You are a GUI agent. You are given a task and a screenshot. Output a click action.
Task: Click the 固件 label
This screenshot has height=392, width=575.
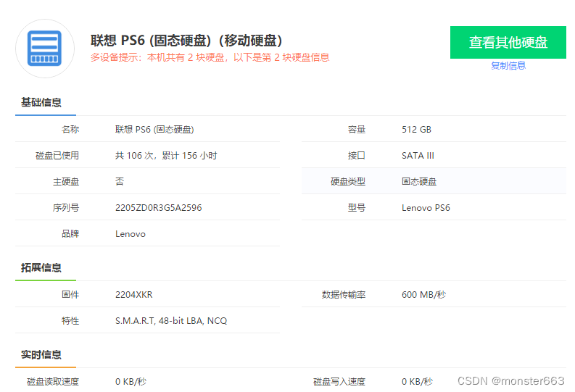(70, 295)
